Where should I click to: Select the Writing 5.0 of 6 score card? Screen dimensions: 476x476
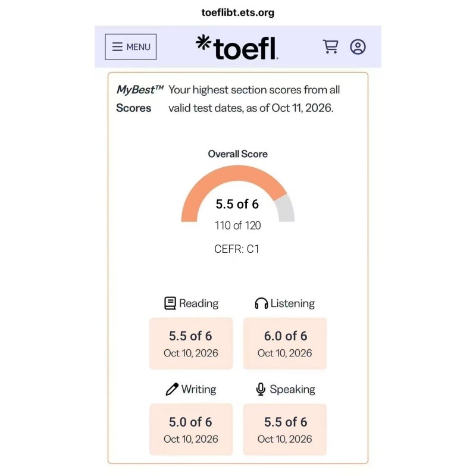pos(191,430)
